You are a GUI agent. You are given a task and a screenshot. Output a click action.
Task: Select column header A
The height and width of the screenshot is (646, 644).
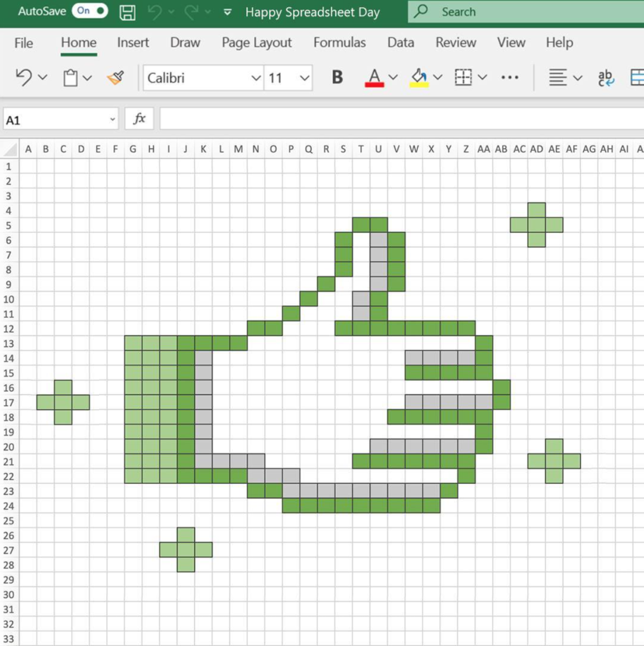(28, 149)
